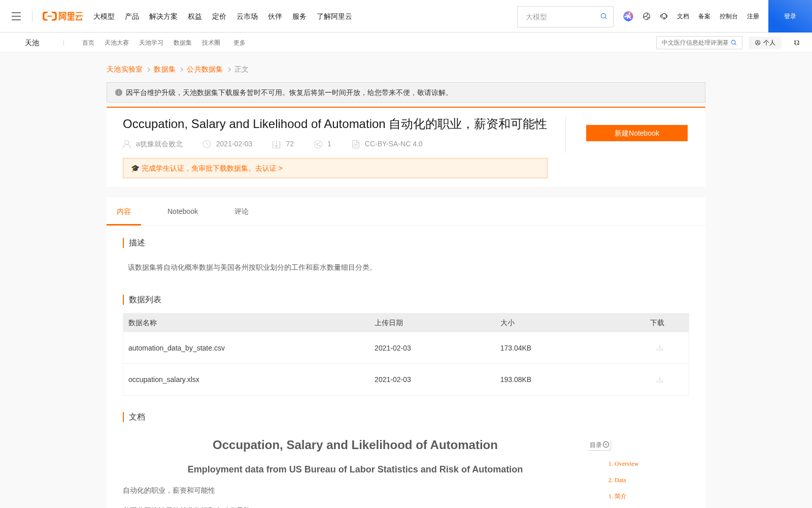Open the colorful AI assistant icon
The width and height of the screenshot is (812, 508).
pyautogui.click(x=628, y=16)
